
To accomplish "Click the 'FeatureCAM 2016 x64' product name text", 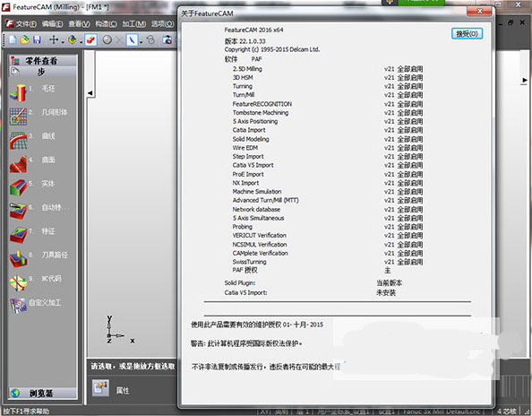I will pos(253,30).
